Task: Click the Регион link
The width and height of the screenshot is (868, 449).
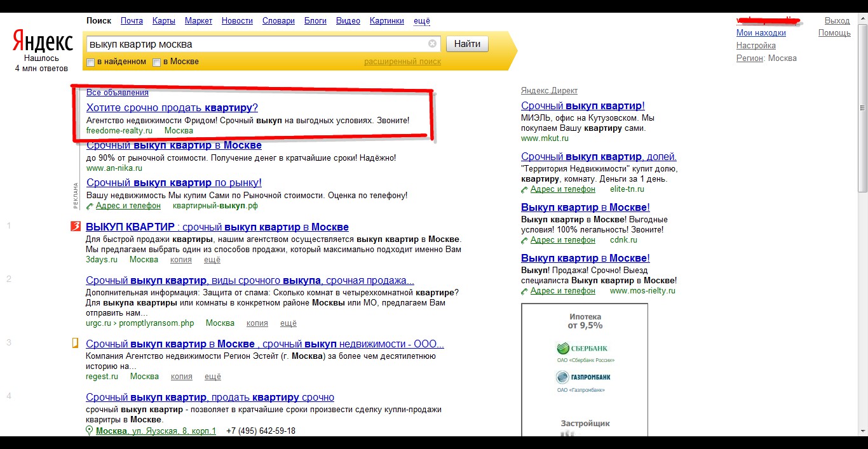Action: coord(750,58)
